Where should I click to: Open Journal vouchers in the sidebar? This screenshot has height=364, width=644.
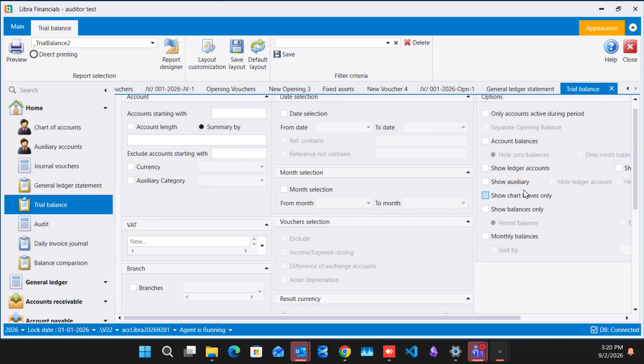(x=56, y=166)
